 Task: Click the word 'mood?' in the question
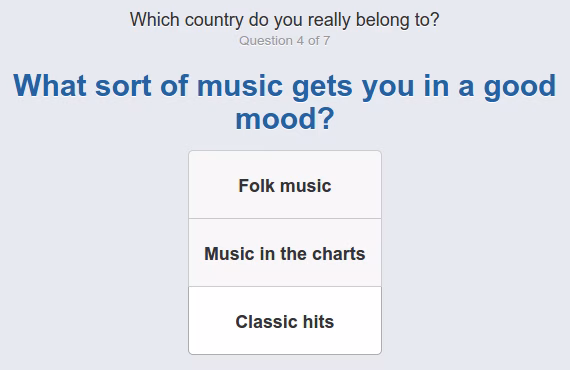point(285,119)
